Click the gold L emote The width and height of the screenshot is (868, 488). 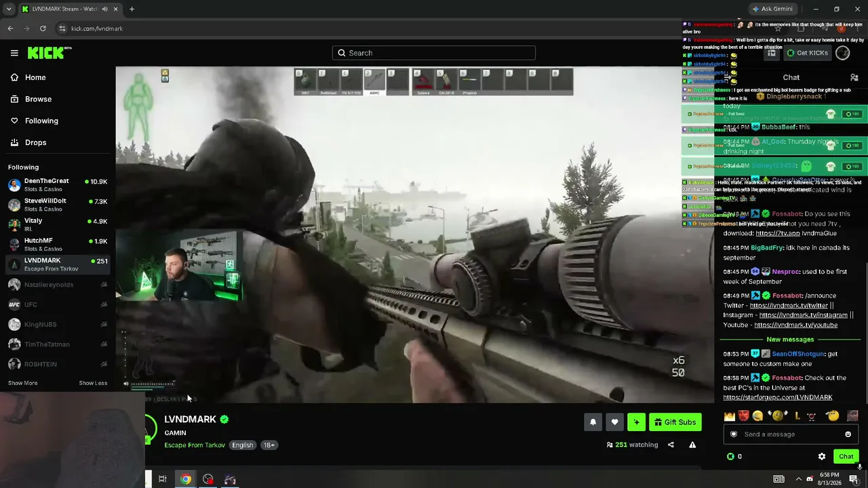797,416
